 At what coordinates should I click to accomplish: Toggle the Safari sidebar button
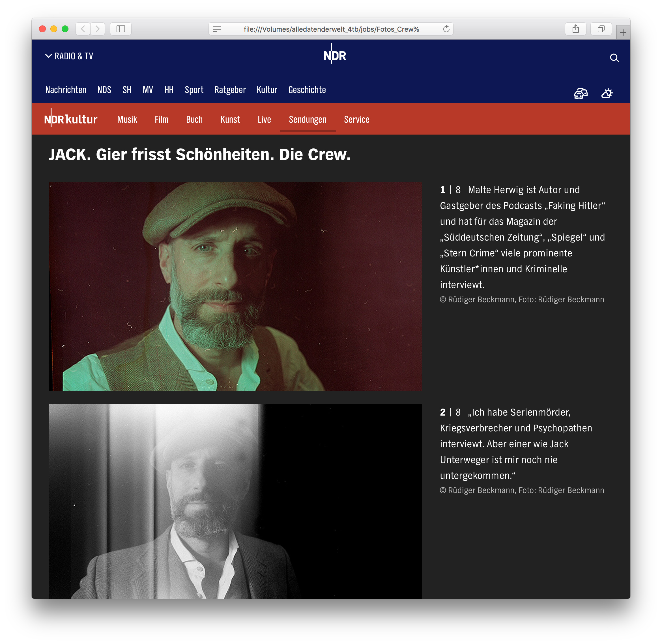pyautogui.click(x=121, y=29)
